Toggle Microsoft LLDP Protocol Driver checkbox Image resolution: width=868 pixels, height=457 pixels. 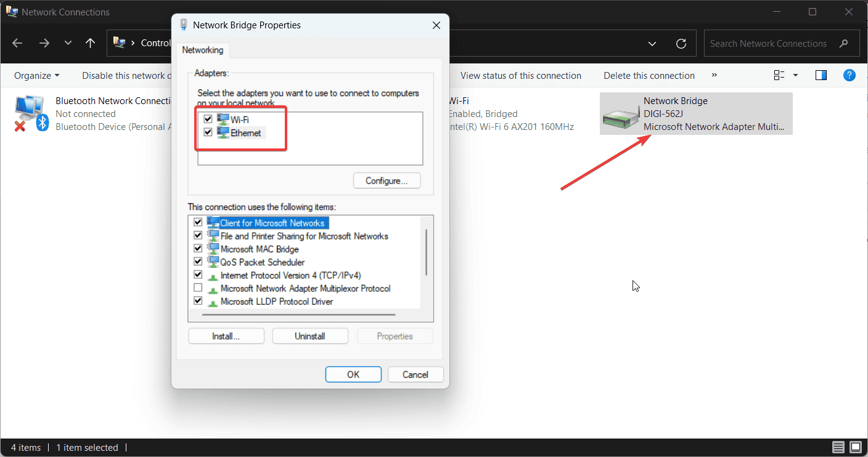point(198,301)
